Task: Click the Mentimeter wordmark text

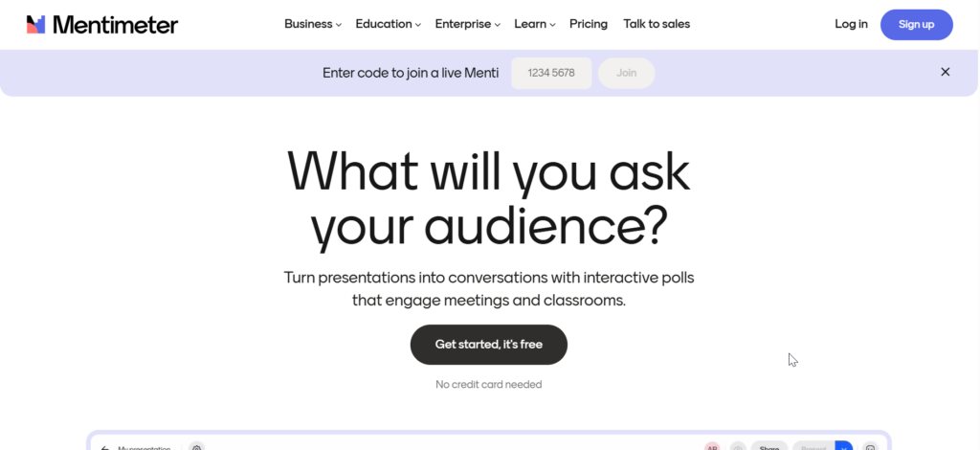Action: (x=116, y=25)
